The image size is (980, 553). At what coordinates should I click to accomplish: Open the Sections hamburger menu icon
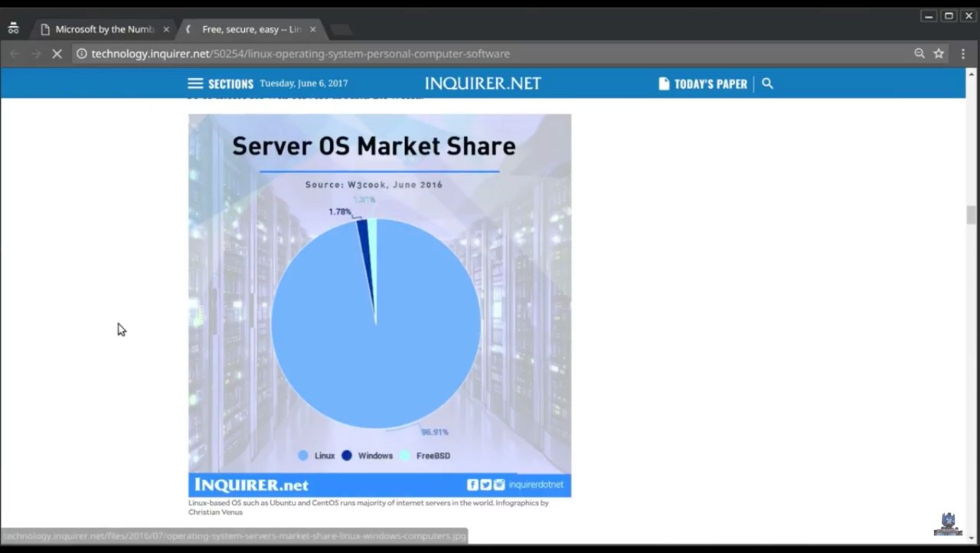tap(195, 83)
